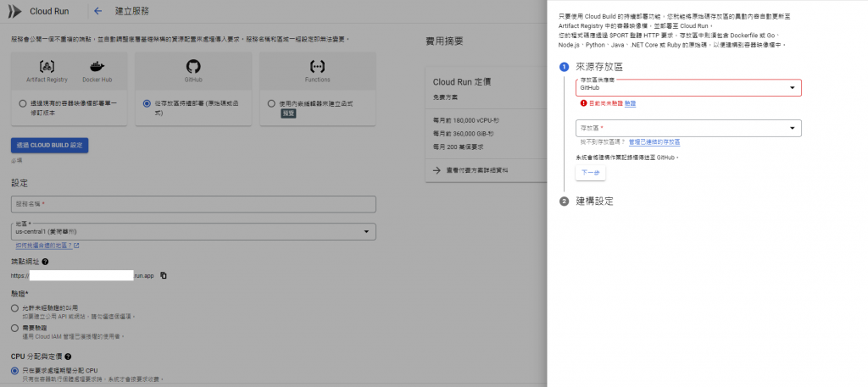Select 允許未經驗證的叫用 radio button

[15, 308]
